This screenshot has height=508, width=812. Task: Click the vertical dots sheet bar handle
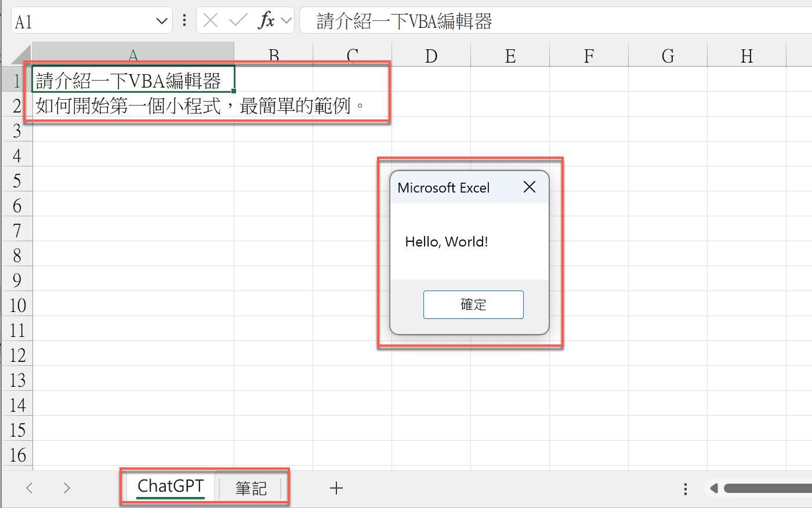[x=686, y=488]
